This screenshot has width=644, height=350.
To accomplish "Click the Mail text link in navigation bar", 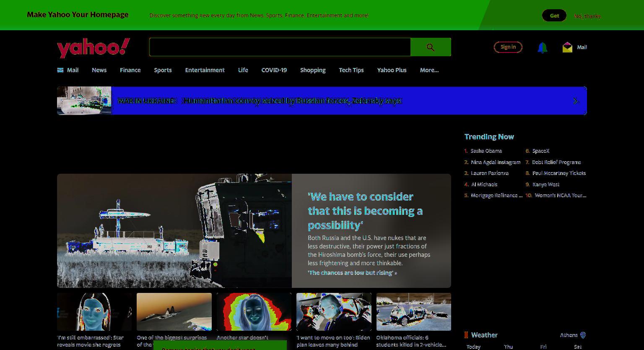I will tap(73, 70).
